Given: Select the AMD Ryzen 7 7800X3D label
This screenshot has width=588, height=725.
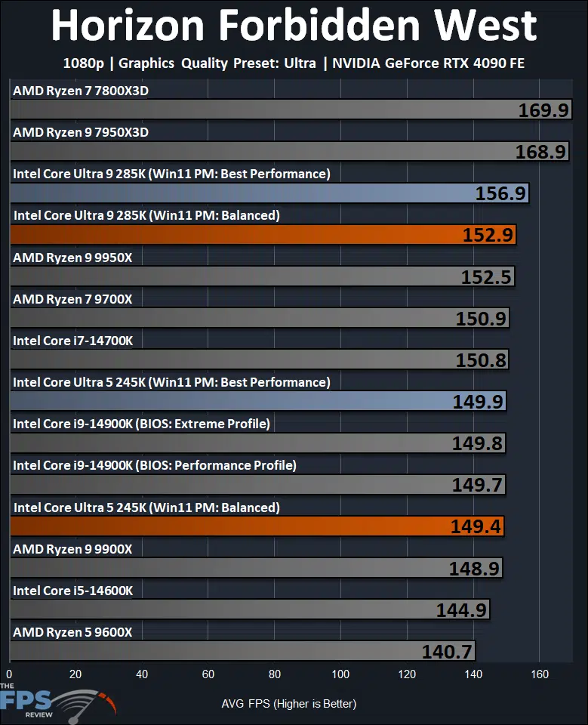Looking at the screenshot, I should click(81, 91).
